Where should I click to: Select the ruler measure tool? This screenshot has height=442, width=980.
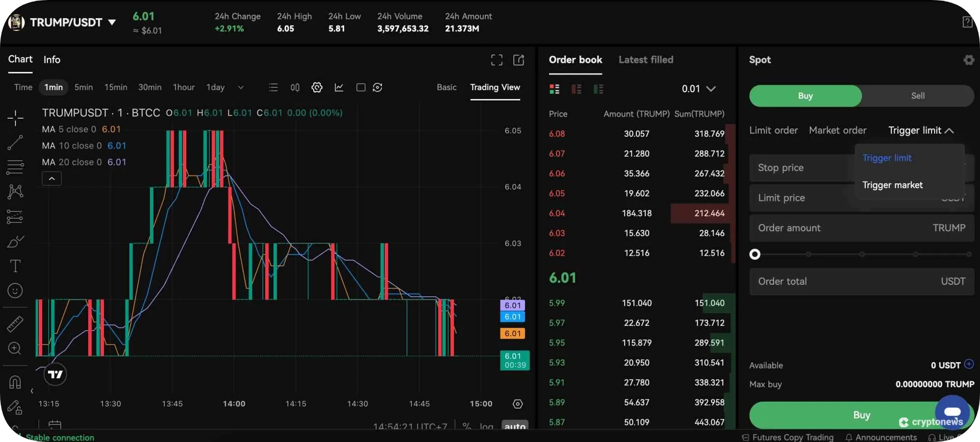[15, 324]
